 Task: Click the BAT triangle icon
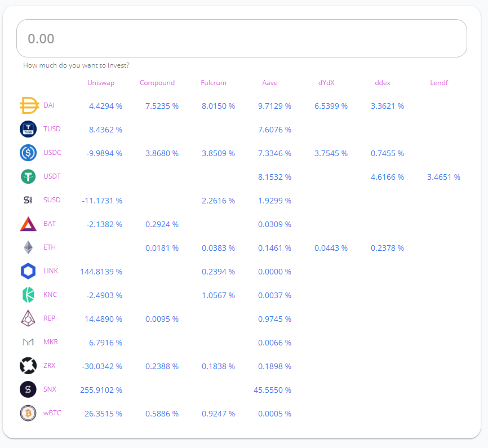28,224
